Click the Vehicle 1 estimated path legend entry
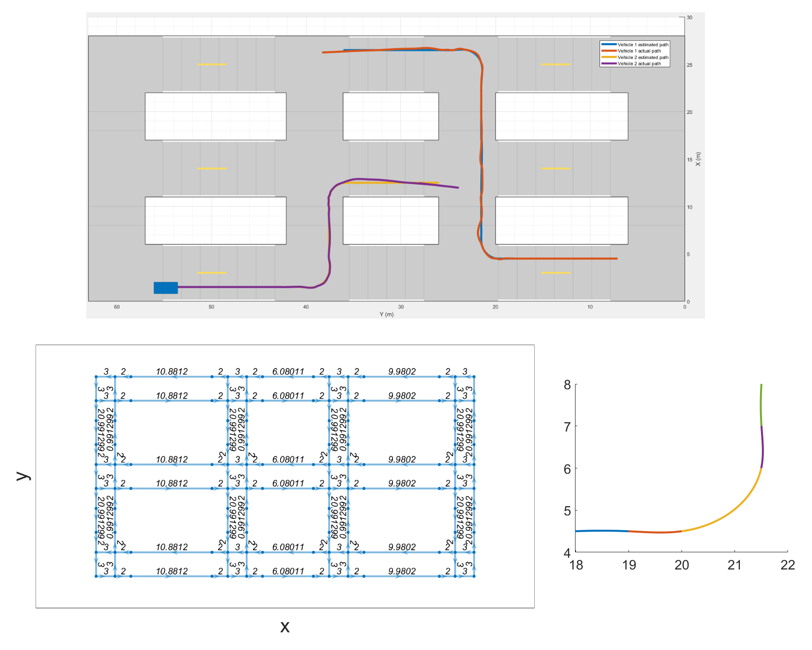The image size is (812, 650). click(x=635, y=45)
